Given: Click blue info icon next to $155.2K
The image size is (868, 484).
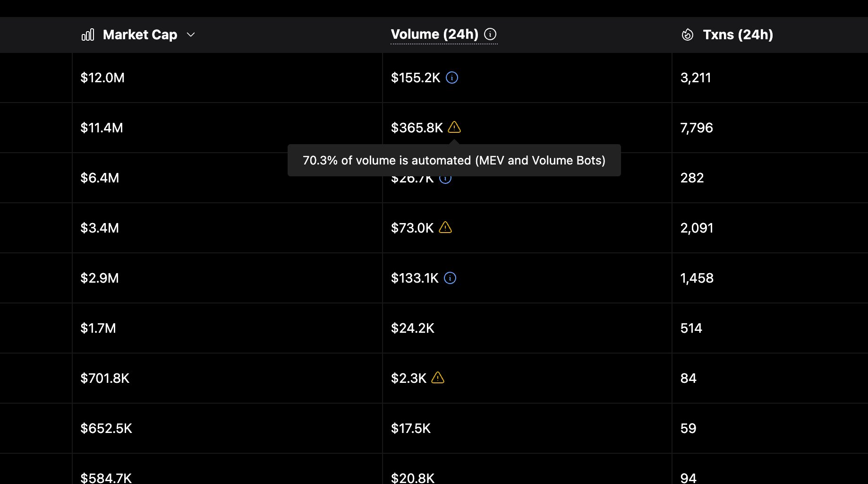Looking at the screenshot, I should 452,78.
